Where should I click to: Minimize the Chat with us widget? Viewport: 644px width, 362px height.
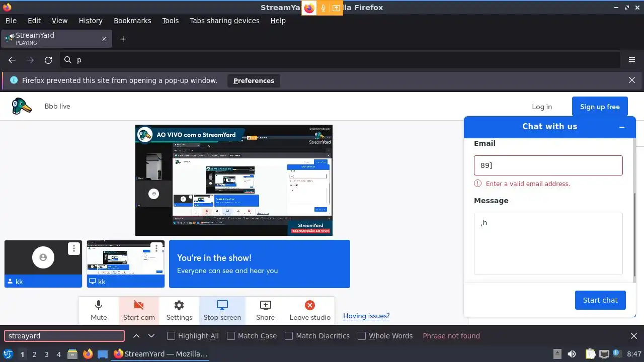click(622, 127)
